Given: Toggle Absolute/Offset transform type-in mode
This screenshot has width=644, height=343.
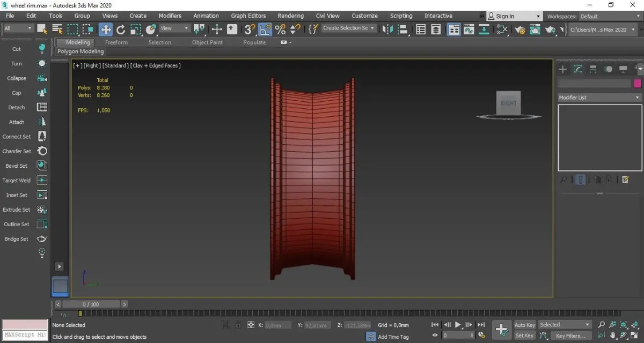Looking at the screenshot, I should (x=251, y=325).
